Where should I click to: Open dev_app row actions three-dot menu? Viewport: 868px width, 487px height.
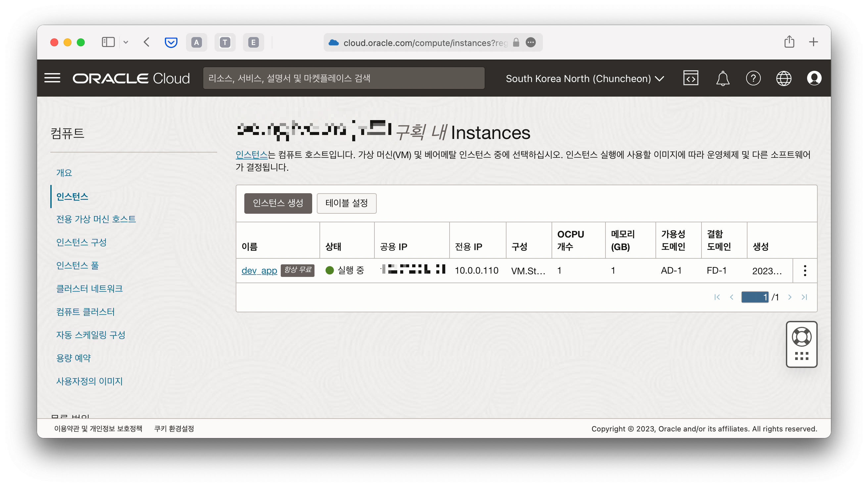805,270
